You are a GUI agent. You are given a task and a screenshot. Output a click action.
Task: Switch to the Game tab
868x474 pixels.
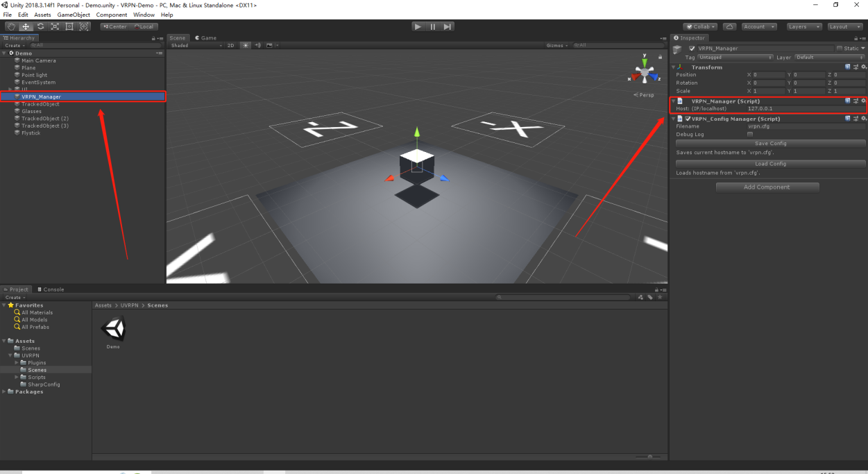[205, 38]
